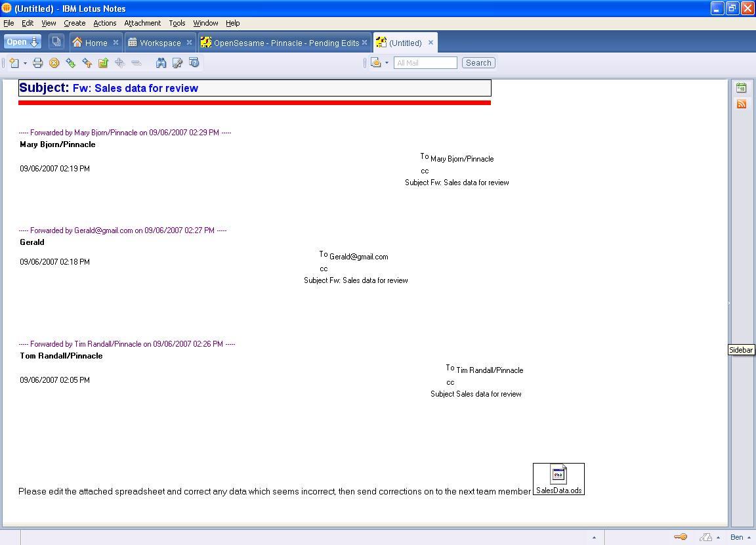Viewport: 756px width, 545px height.
Task: Click the binoculars find icon
Action: [161, 63]
